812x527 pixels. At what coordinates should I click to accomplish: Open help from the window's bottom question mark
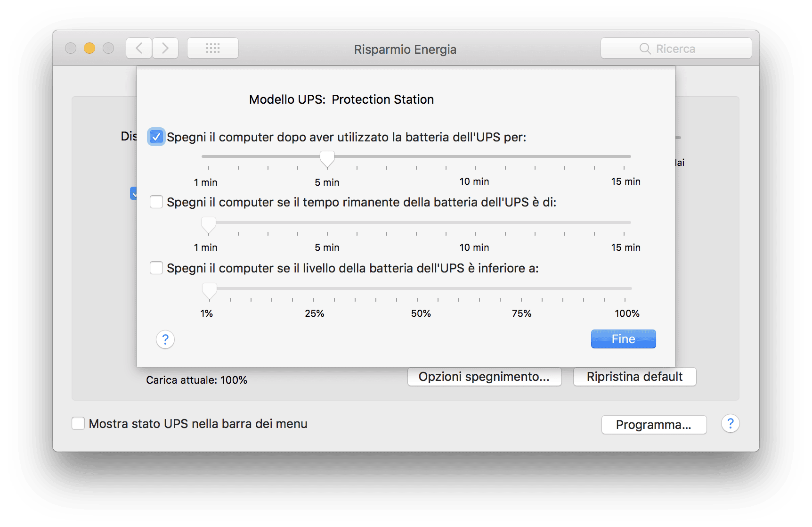pos(730,424)
